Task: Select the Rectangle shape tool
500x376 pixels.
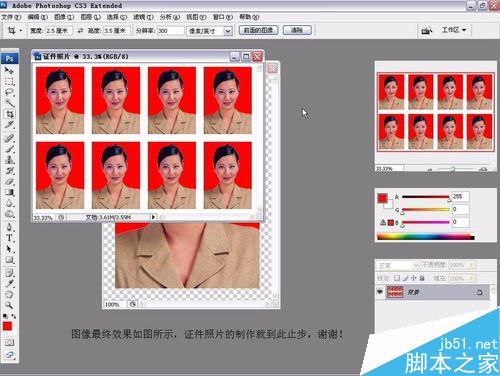Action: click(9, 260)
